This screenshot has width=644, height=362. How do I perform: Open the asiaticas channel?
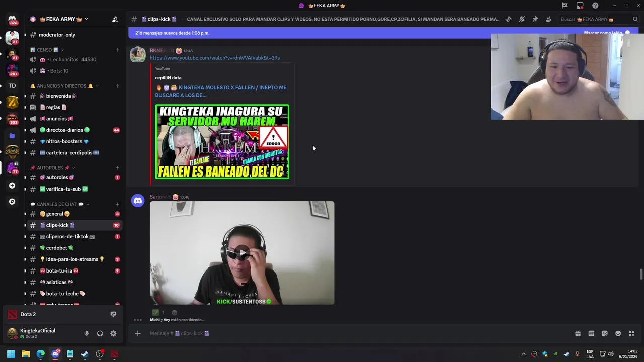(x=74, y=282)
